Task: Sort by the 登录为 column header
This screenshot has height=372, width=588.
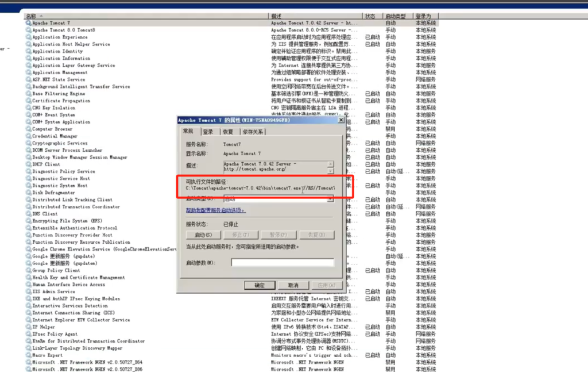Action: point(425,16)
